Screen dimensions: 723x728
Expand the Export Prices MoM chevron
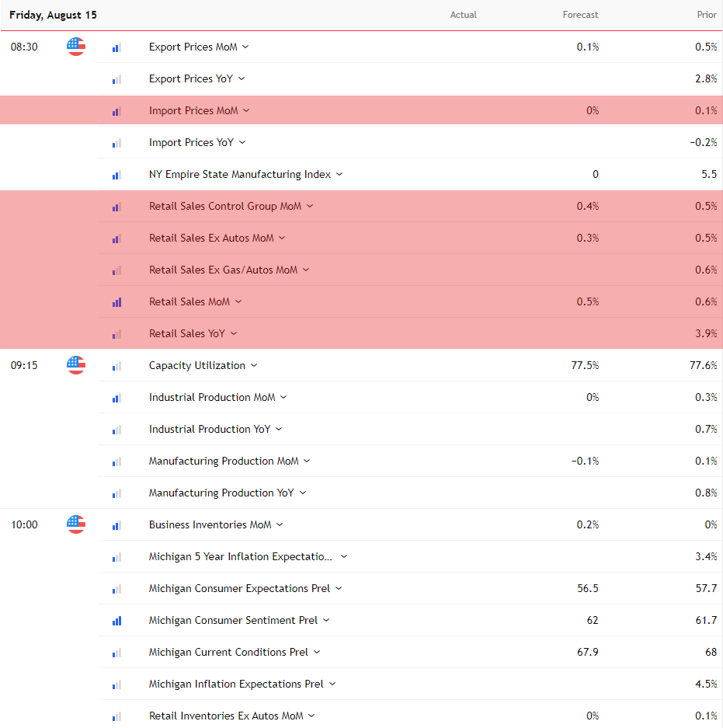coord(245,47)
